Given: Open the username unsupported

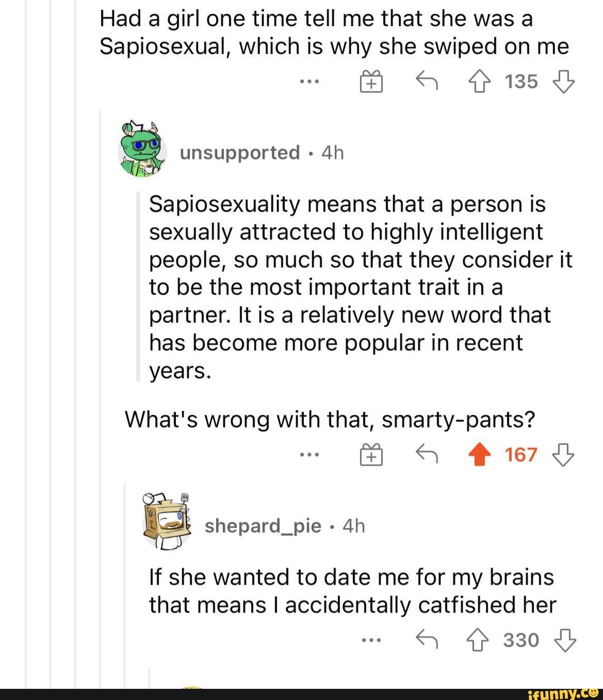Looking at the screenshot, I should click(x=240, y=152).
